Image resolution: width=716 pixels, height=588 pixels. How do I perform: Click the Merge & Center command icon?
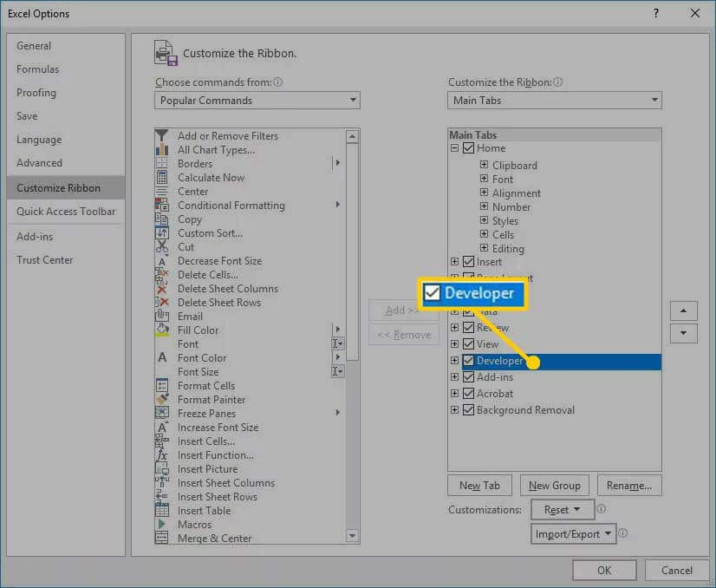click(x=162, y=539)
